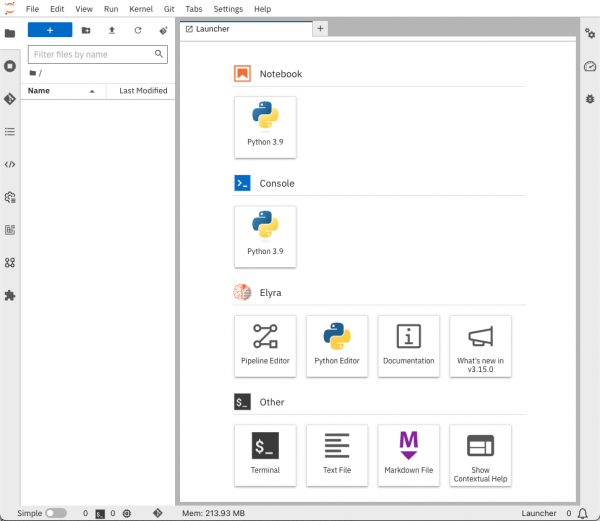Create a Python 3.9 Notebook
600x521 pixels.
point(265,127)
